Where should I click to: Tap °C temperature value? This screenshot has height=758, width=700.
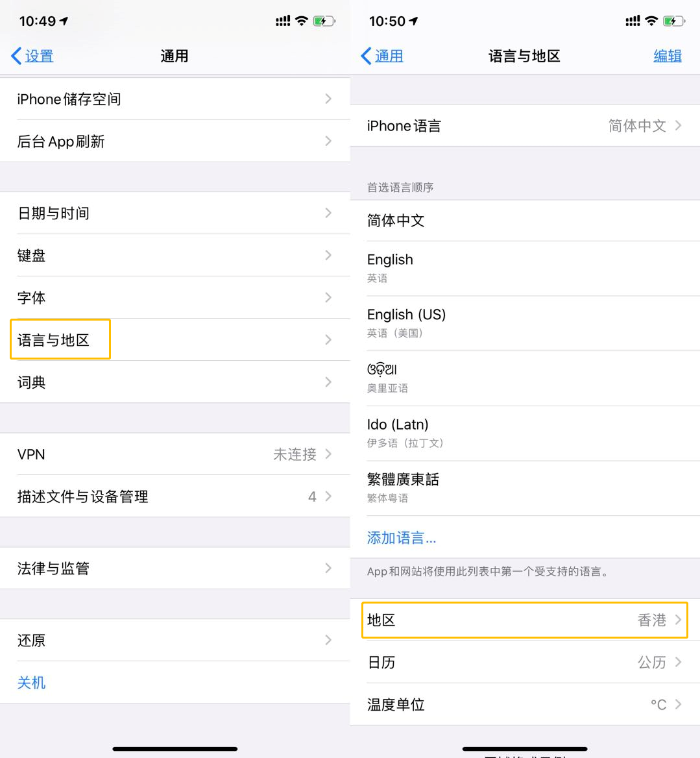[658, 705]
